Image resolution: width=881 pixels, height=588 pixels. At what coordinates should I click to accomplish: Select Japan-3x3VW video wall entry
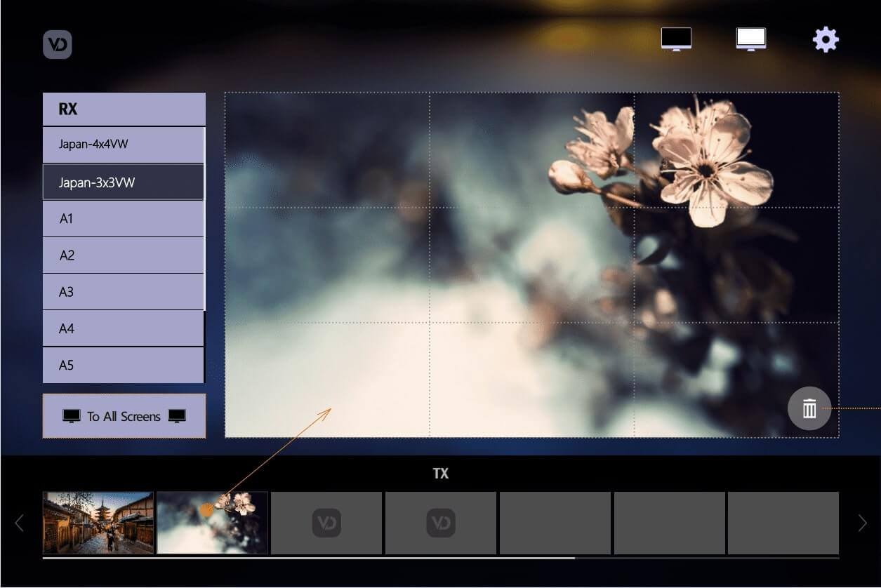click(x=124, y=182)
